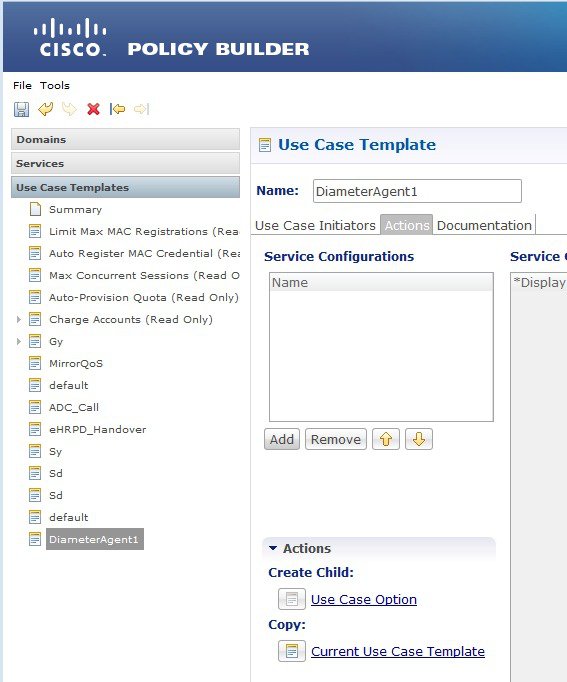
Task: Click the Use Case Option icon button
Action: click(292, 599)
